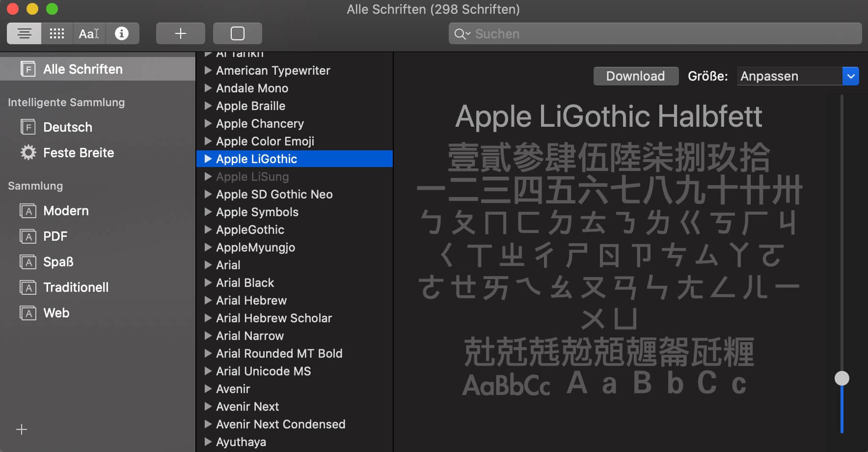
Task: Switch to repertoire grid view
Action: [57, 33]
